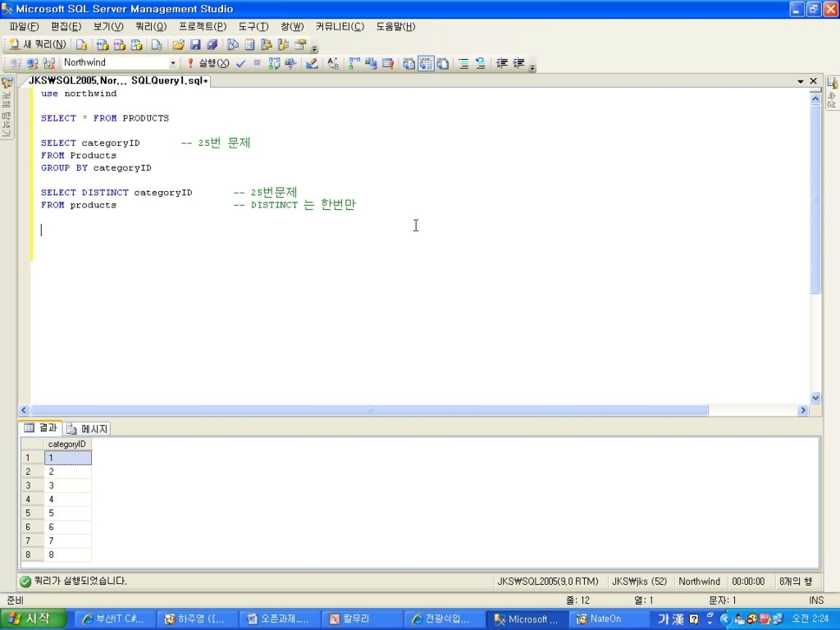Image resolution: width=840 pixels, height=630 pixels.
Task: Click the query editor horizontal scrollbar thumb
Action: (x=370, y=410)
